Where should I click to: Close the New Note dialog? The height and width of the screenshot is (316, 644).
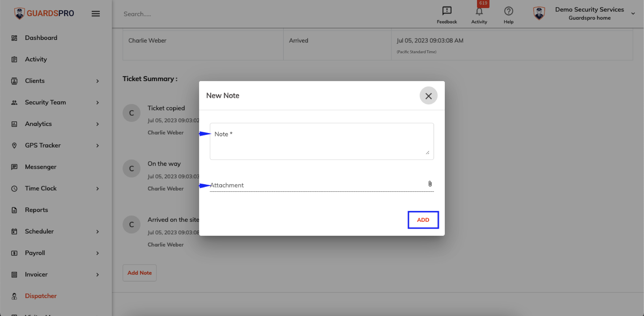[428, 96]
